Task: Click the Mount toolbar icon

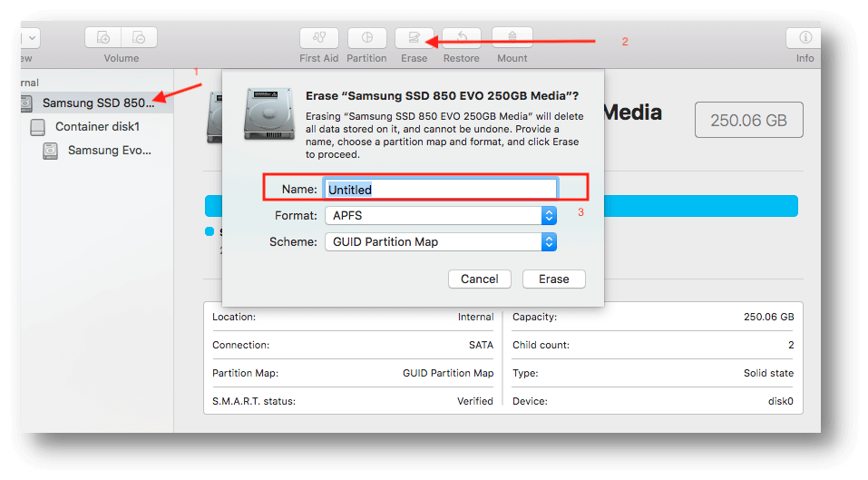Action: click(512, 37)
